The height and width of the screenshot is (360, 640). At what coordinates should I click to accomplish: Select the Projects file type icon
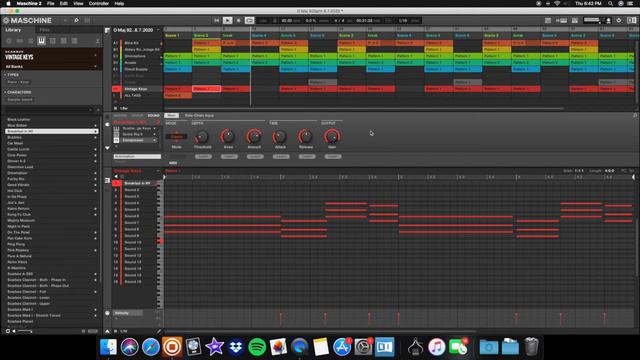click(9, 41)
